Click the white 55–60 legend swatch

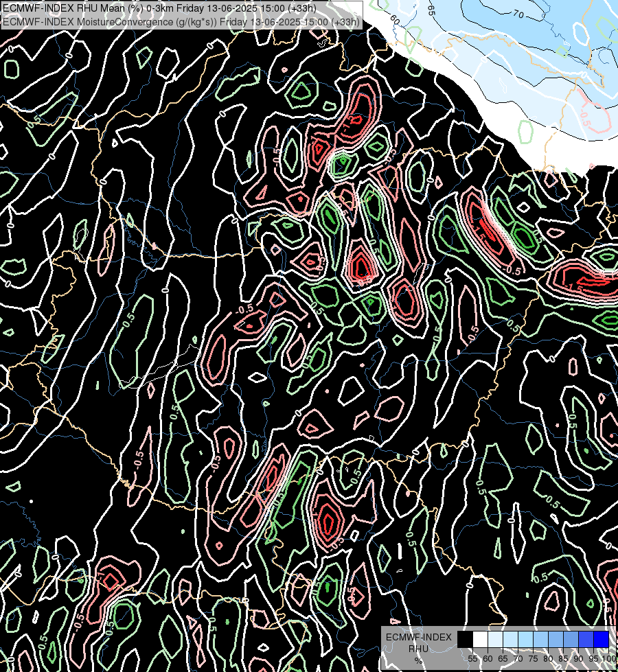click(x=481, y=639)
